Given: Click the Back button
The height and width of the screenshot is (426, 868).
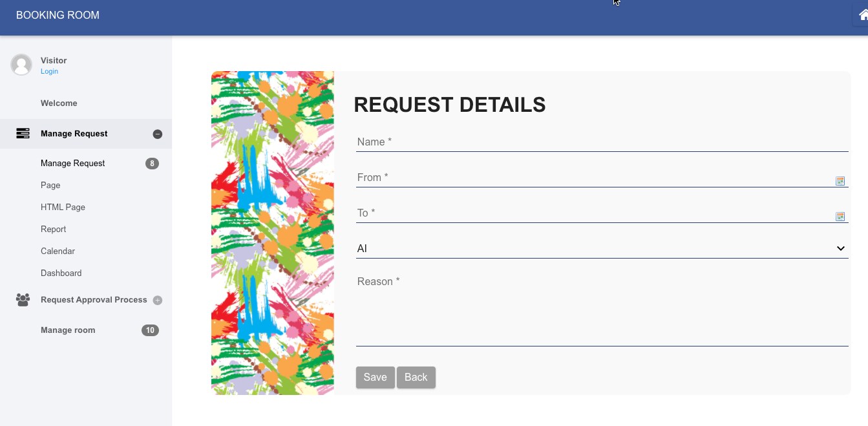Looking at the screenshot, I should click(x=416, y=378).
